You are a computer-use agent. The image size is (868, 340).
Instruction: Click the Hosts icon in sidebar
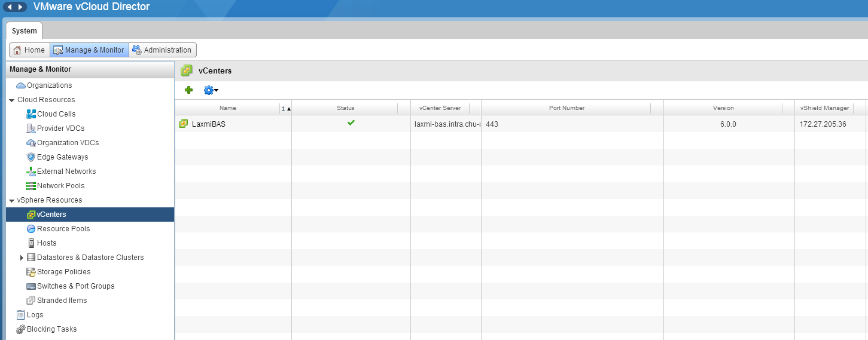click(32, 243)
